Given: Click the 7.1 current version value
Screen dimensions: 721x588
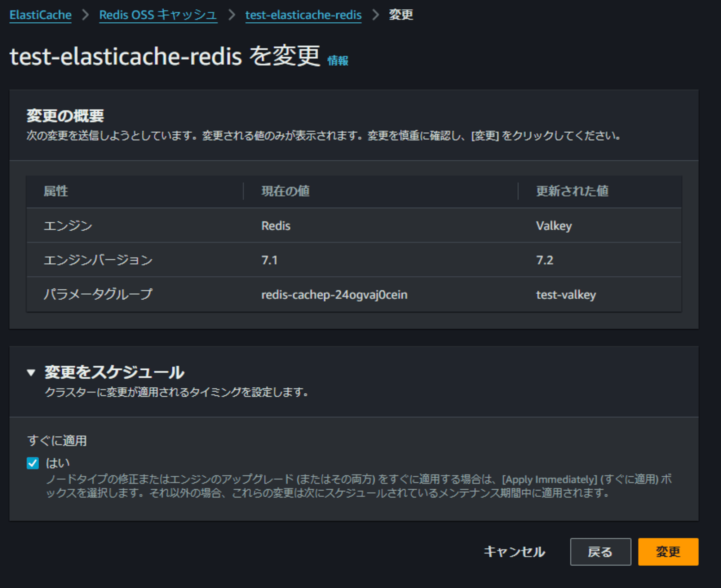Looking at the screenshot, I should click(270, 260).
